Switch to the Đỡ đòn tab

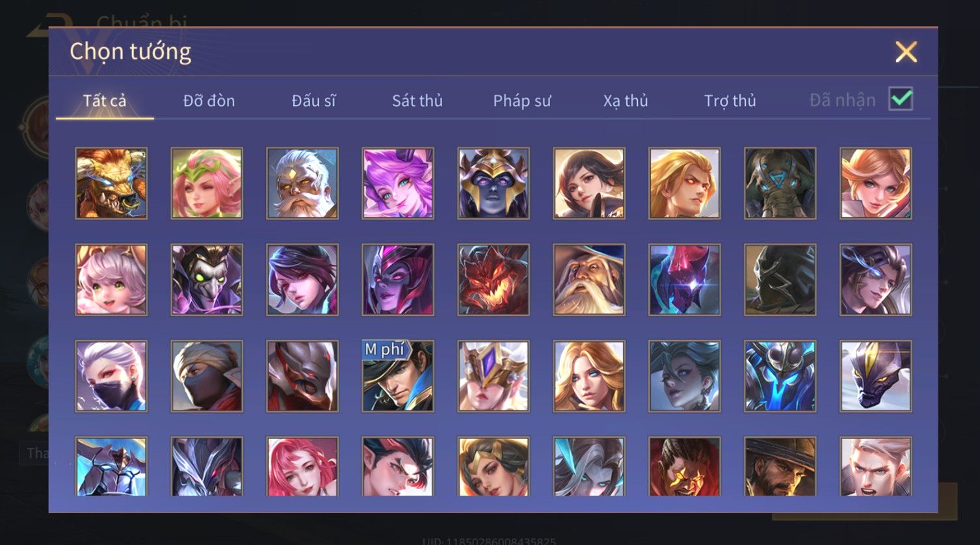pyautogui.click(x=209, y=101)
